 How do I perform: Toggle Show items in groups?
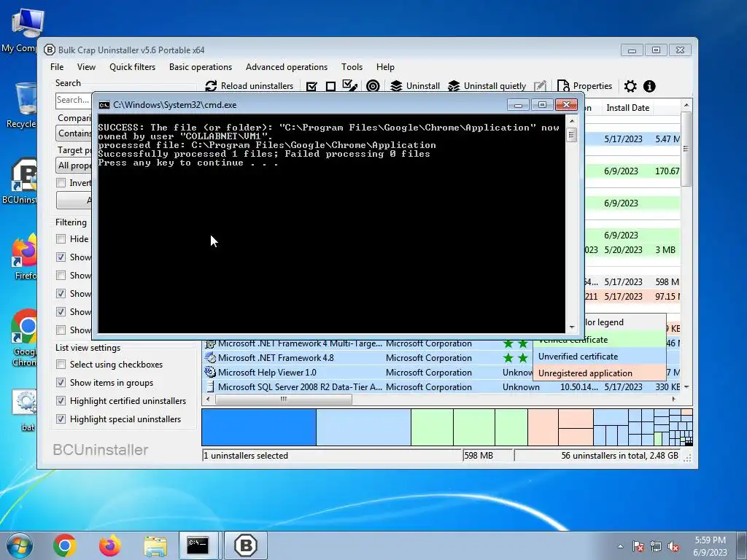(61, 382)
